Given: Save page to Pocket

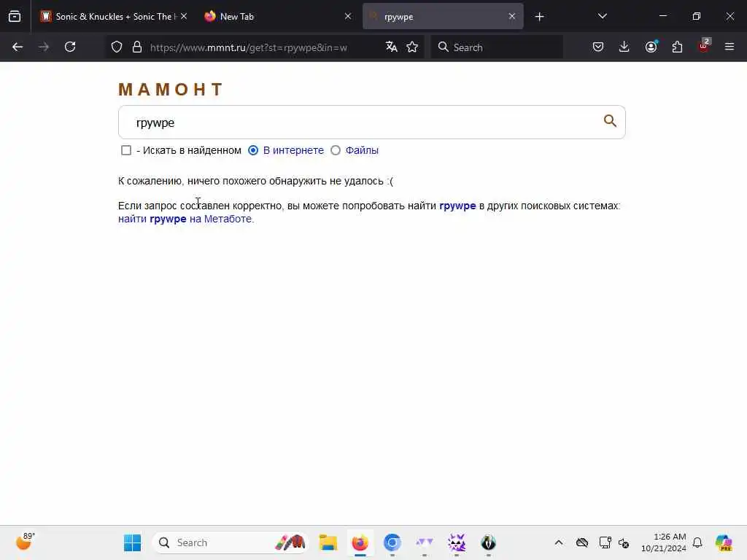Looking at the screenshot, I should tap(598, 47).
